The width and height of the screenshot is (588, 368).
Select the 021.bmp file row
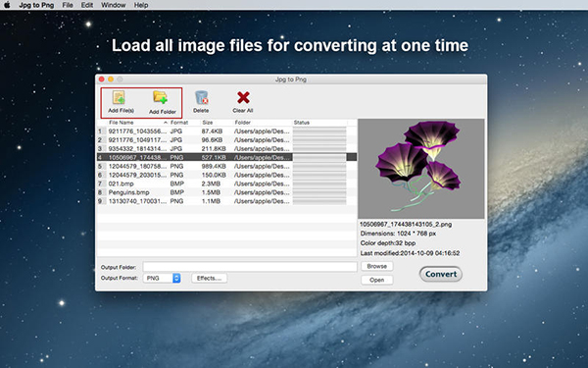(227, 184)
